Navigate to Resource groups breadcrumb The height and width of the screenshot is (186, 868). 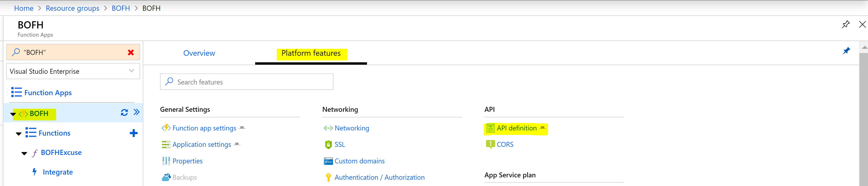pos(72,8)
